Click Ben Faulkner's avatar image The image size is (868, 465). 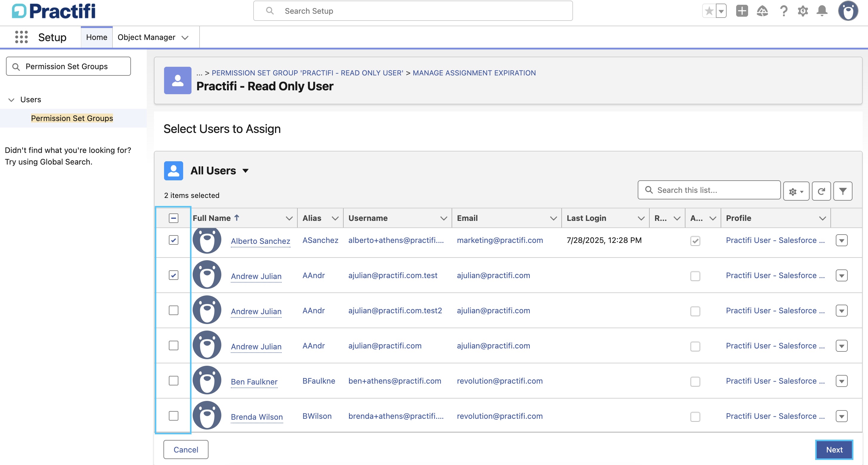(207, 380)
